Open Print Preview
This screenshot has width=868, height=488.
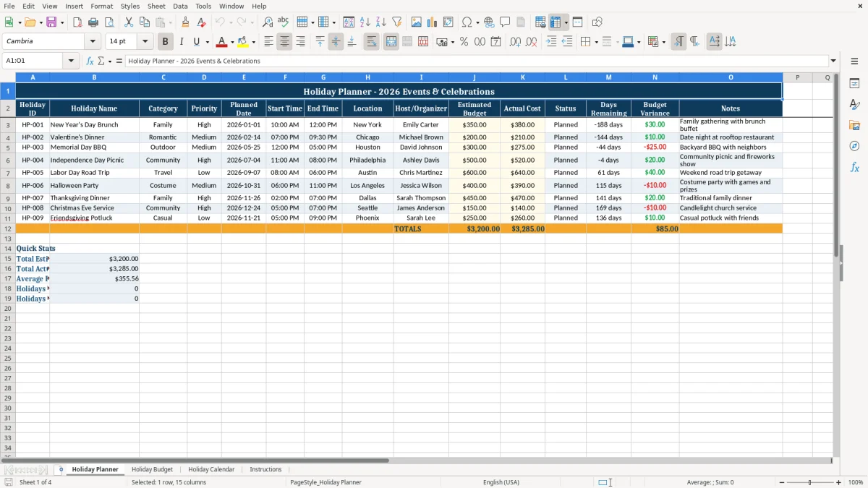(x=109, y=22)
